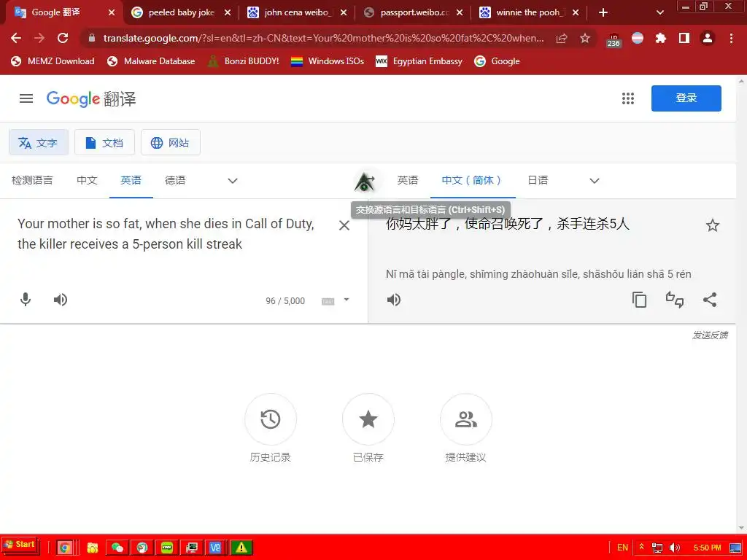This screenshot has height=560, width=747.
Task: Open the input tools keyboard icon
Action: [328, 301]
